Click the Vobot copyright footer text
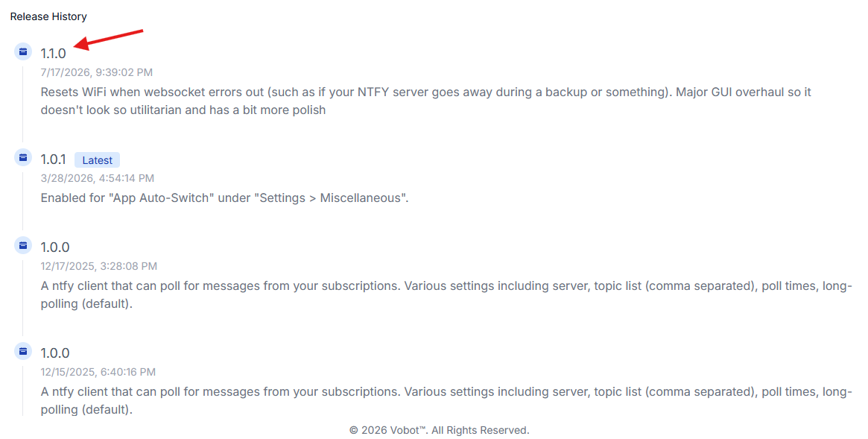868x439 pixels. point(439,430)
